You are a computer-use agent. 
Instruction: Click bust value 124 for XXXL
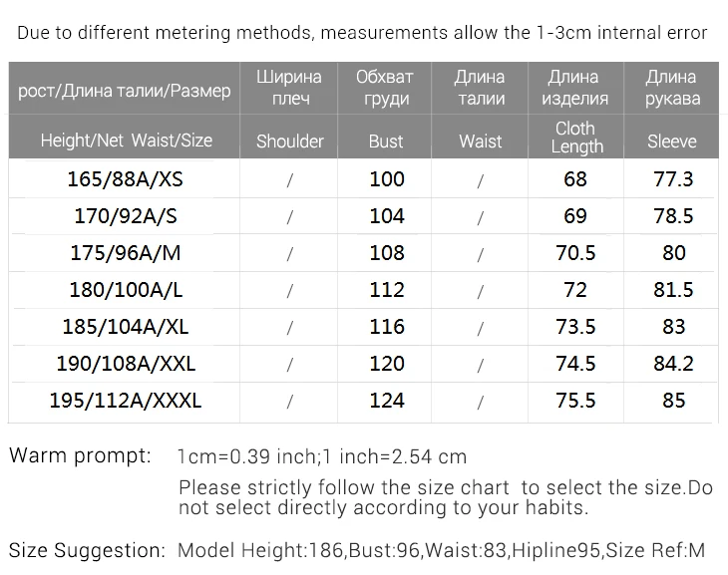click(x=387, y=401)
